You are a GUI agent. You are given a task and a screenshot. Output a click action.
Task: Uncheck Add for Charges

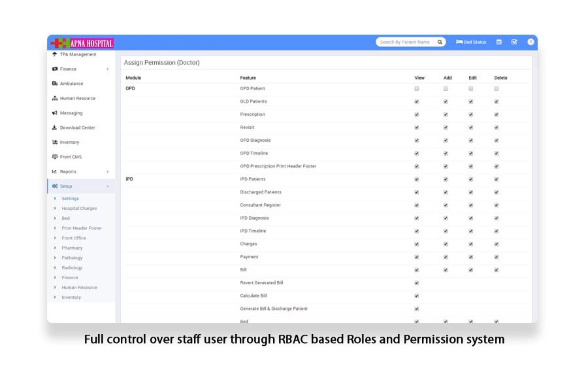tap(446, 244)
